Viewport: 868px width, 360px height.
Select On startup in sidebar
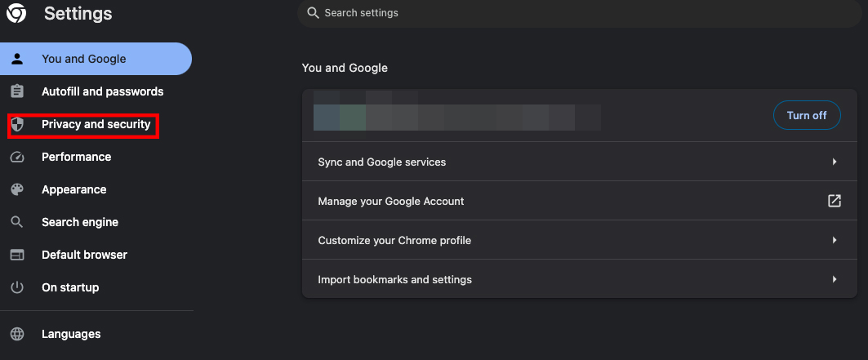tap(96, 287)
